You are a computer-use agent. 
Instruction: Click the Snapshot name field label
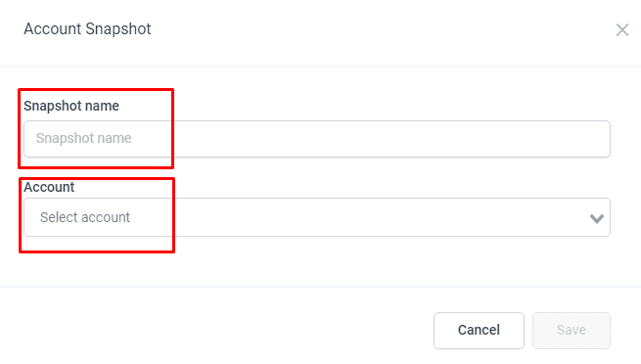click(x=71, y=106)
